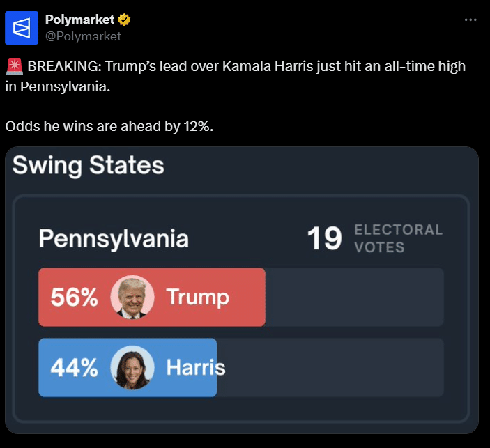This screenshot has height=448, width=490.
Task: Select the red Trump 56% bar
Action: point(152,297)
